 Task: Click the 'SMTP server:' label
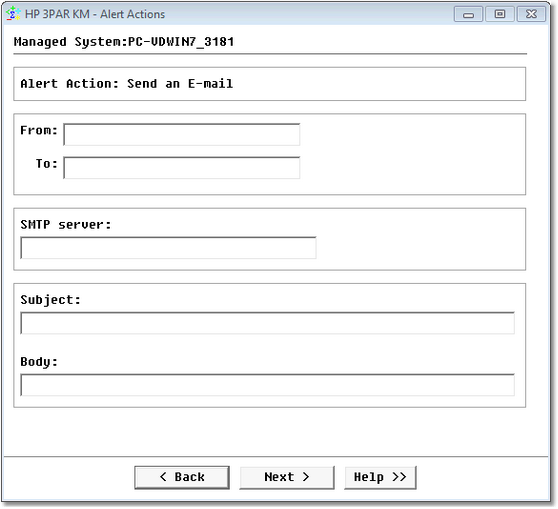[66, 225]
